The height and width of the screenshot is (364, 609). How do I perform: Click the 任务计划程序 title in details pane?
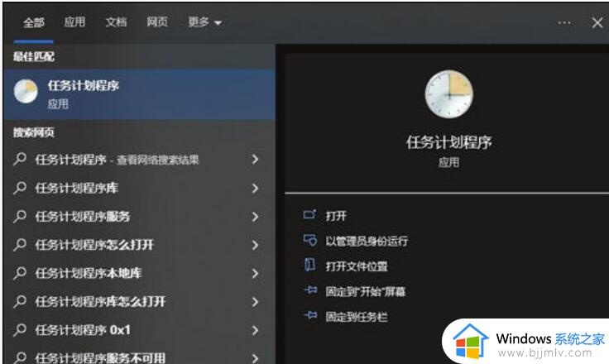tap(449, 142)
